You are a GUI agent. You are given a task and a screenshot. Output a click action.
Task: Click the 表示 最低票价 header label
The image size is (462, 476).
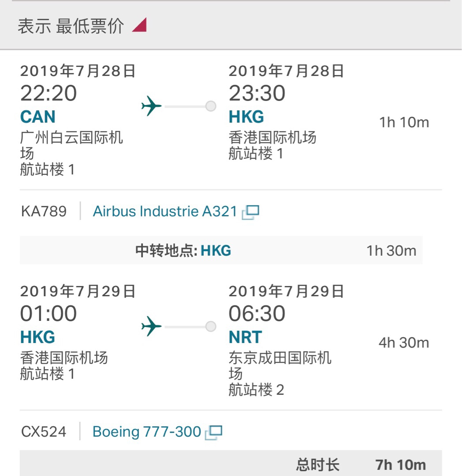pyautogui.click(x=71, y=26)
